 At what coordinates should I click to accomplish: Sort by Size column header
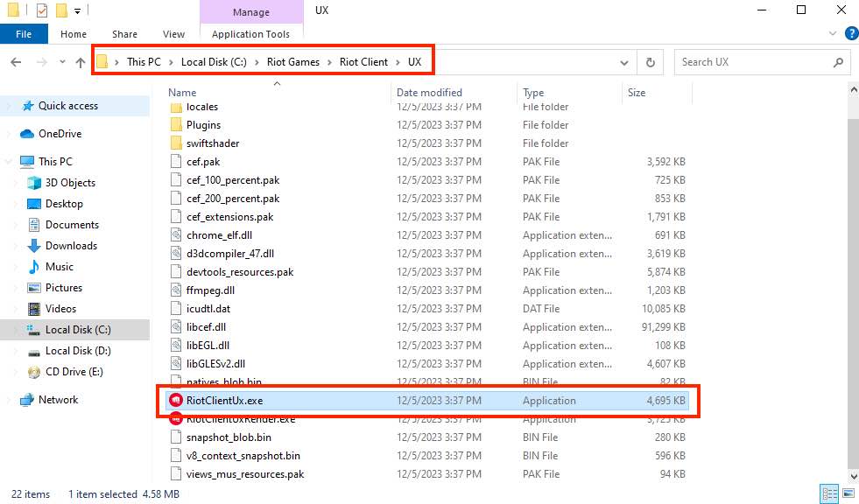[x=637, y=93]
